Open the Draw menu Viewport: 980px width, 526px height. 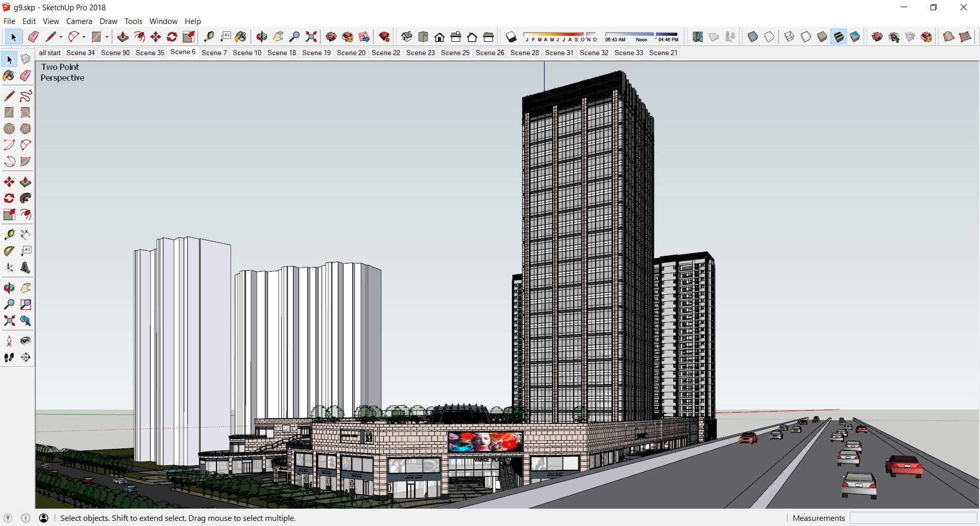pyautogui.click(x=108, y=21)
